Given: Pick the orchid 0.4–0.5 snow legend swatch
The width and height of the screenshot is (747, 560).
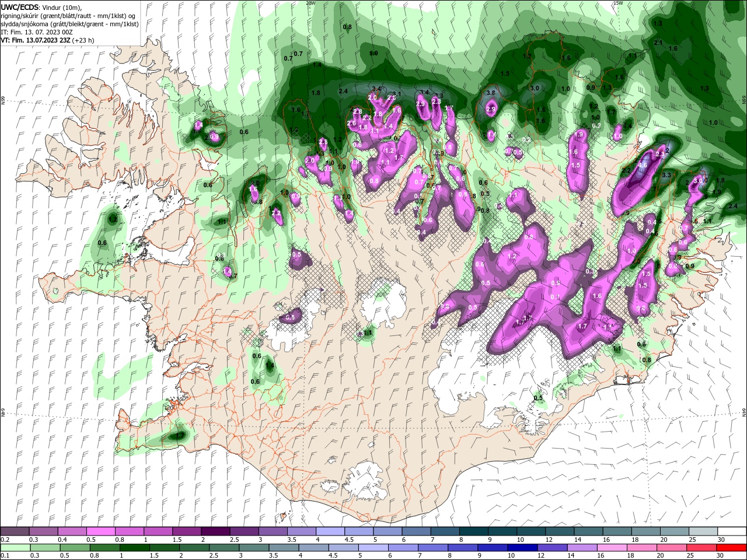Looking at the screenshot, I should pyautogui.click(x=72, y=531).
